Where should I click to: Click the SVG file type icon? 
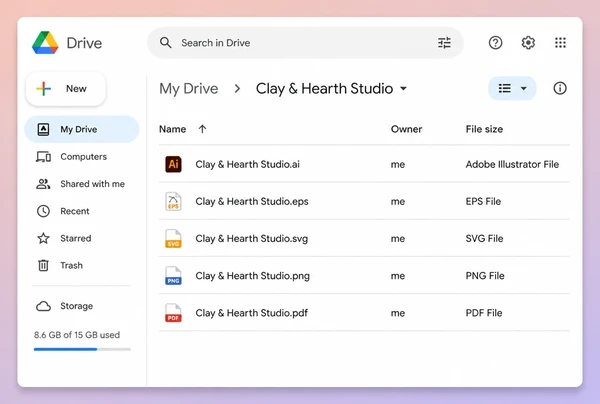[173, 238]
